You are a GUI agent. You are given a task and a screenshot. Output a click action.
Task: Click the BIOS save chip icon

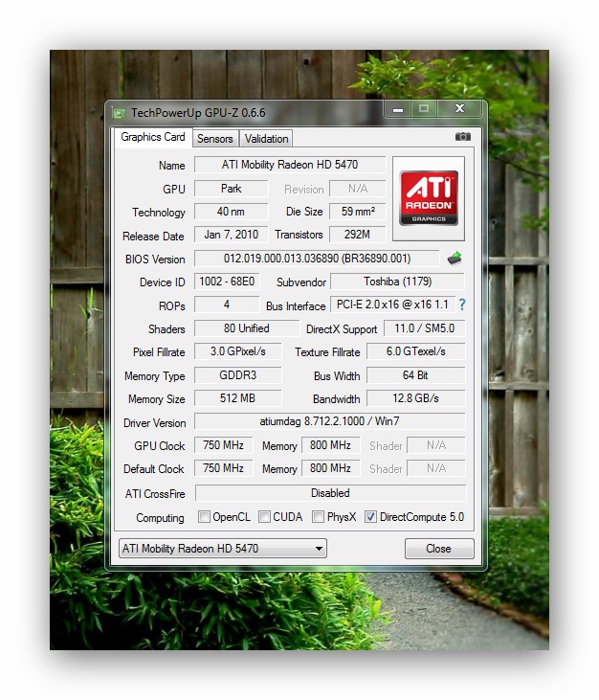[x=455, y=259]
